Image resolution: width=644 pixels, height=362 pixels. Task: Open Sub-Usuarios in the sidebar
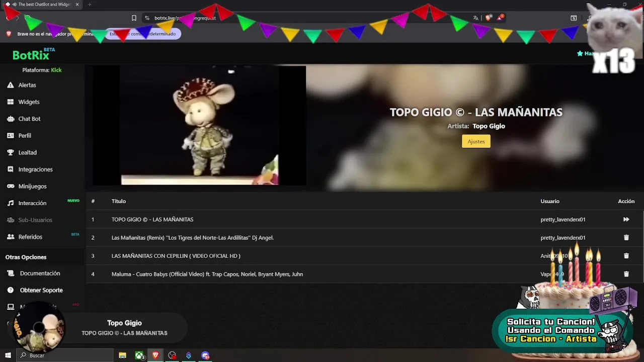pos(35,220)
